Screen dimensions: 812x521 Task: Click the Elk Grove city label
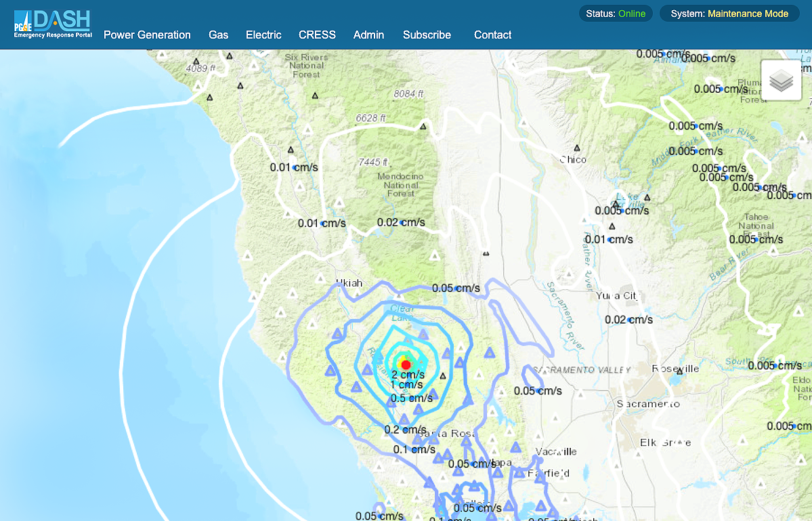666,442
